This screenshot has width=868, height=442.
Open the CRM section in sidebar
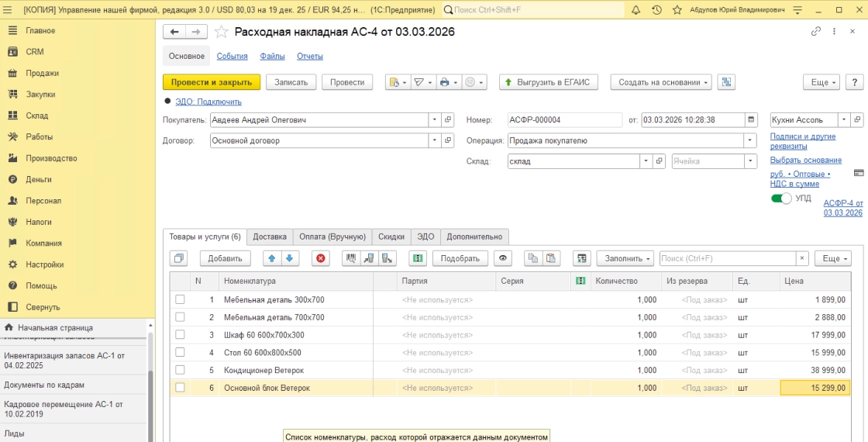point(34,51)
